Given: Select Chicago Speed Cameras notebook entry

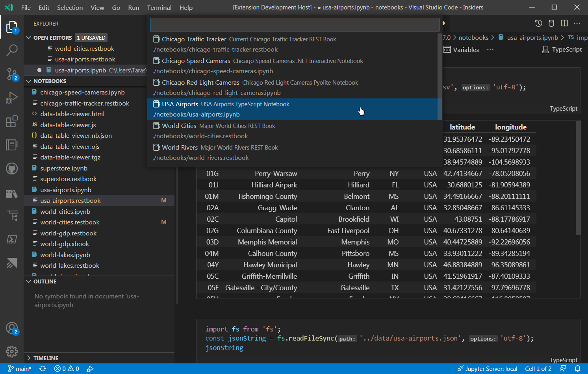Looking at the screenshot, I should pos(292,66).
